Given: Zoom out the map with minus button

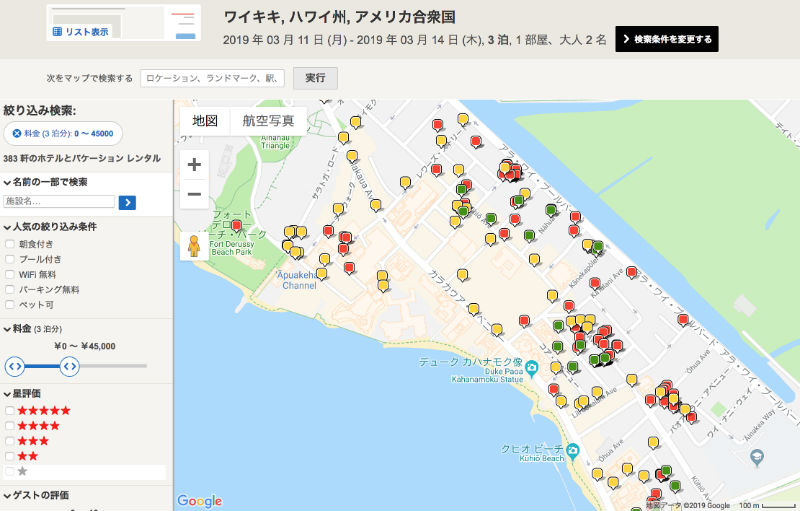Looking at the screenshot, I should (x=194, y=194).
